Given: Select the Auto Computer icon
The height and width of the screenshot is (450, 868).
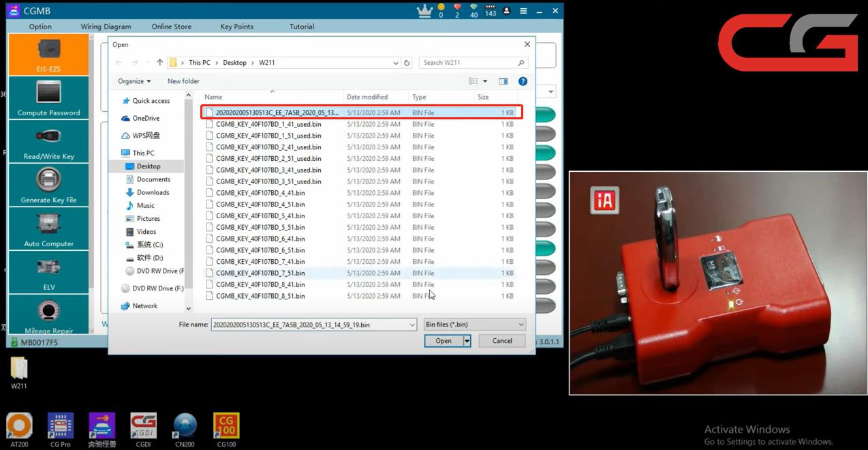Looking at the screenshot, I should point(48,229).
